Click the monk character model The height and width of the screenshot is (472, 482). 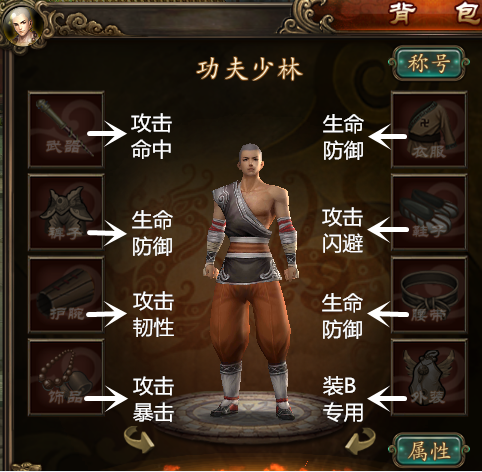click(251, 282)
